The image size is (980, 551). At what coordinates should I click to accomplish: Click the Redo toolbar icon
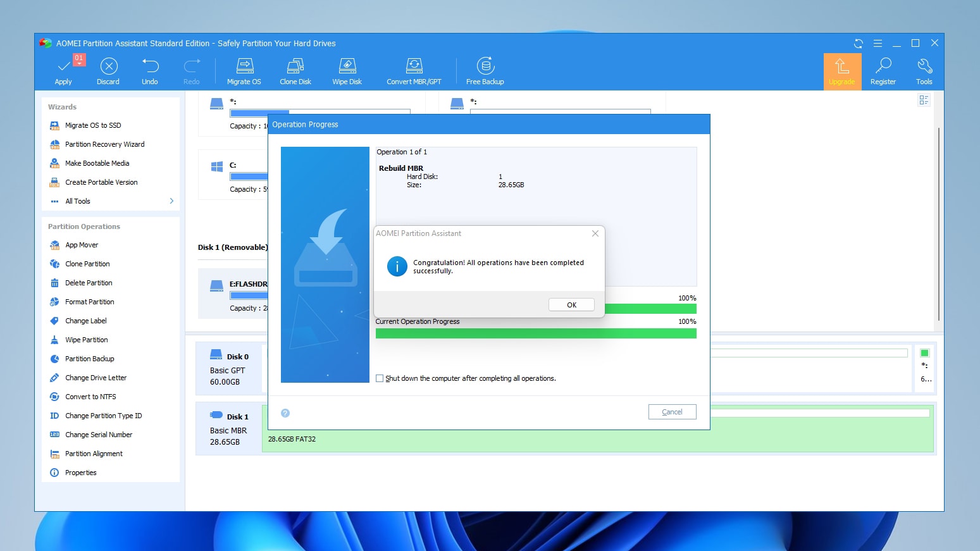192,71
